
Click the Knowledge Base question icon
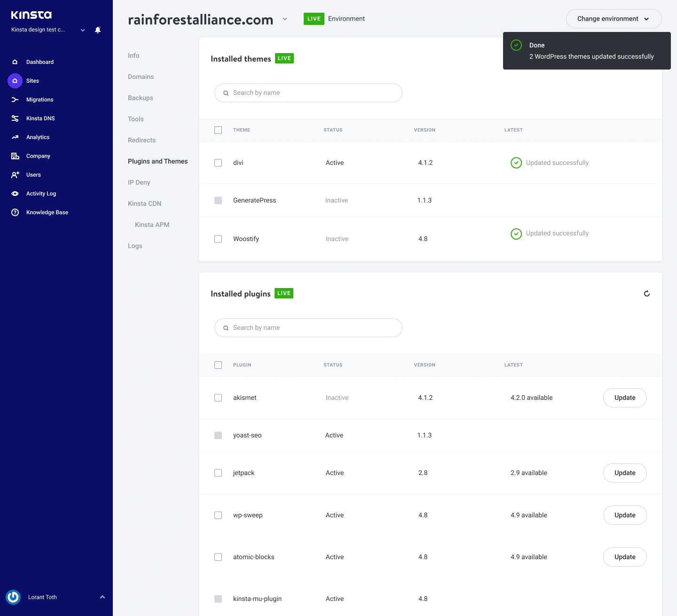pos(15,212)
